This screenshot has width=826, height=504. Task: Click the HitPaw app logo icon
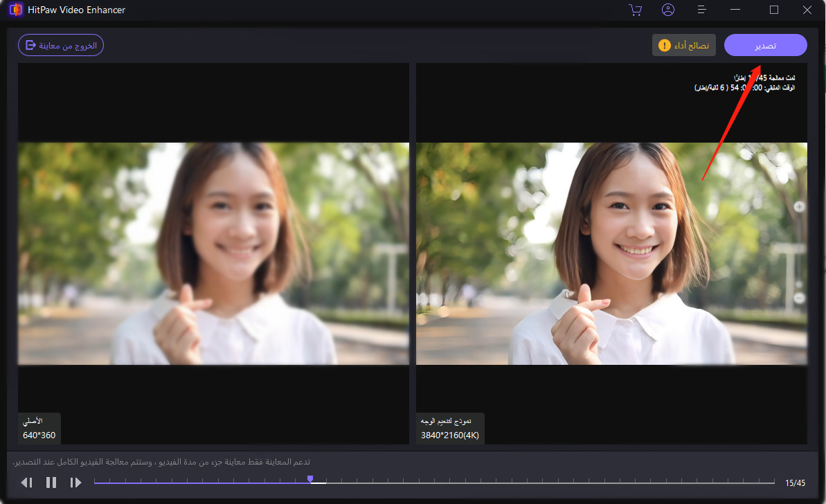(16, 10)
